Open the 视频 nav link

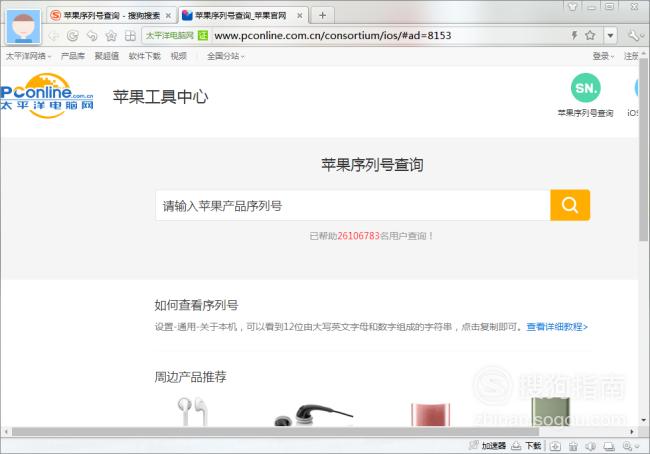coord(179,56)
